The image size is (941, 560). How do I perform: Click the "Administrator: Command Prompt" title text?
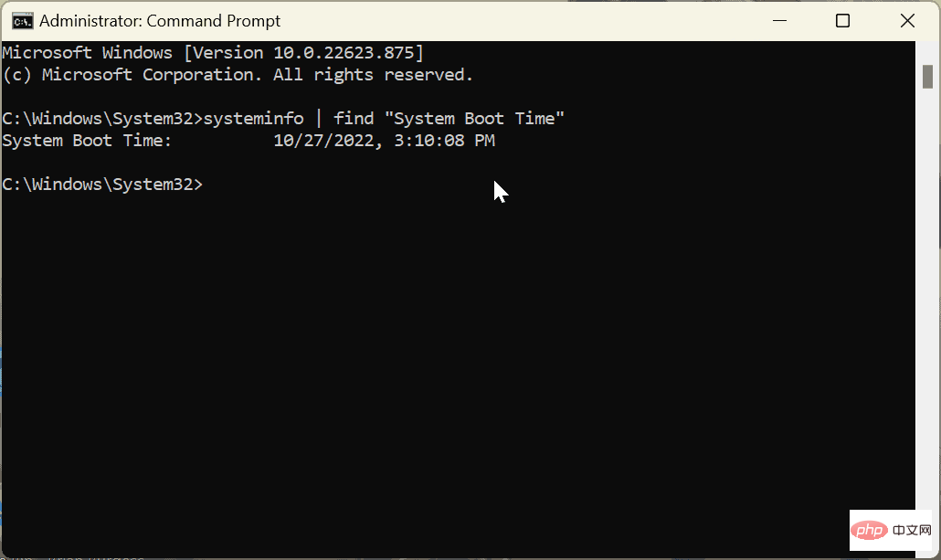160,21
